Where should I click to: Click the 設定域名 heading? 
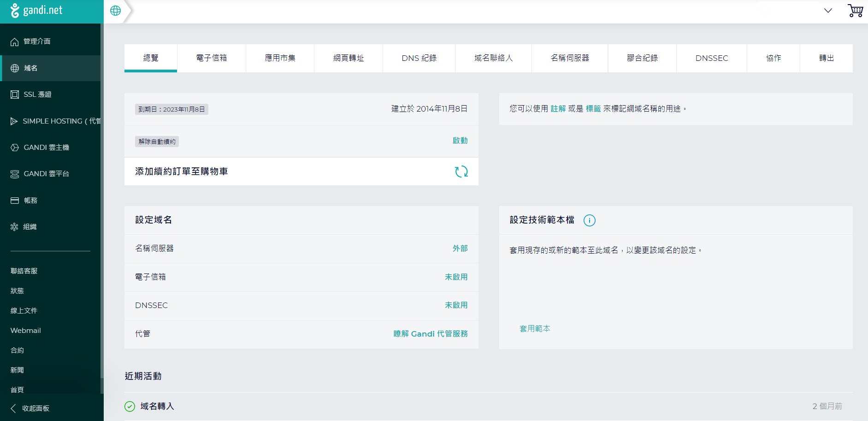[x=154, y=220]
